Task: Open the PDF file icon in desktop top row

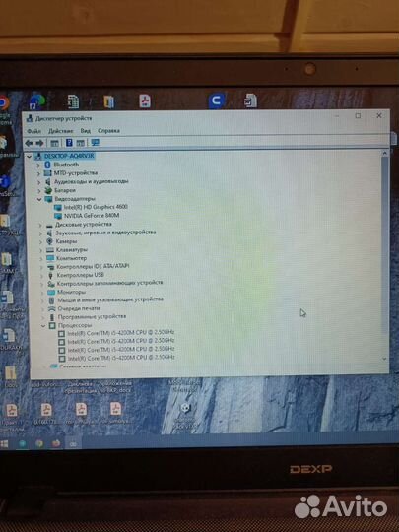Action: point(145,100)
